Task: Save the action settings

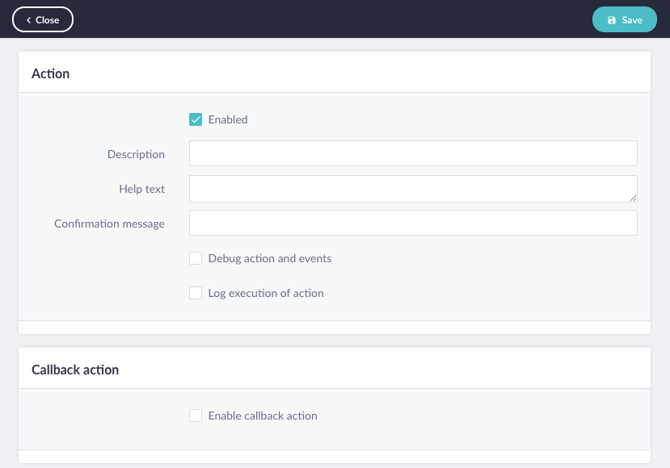Action: (624, 20)
